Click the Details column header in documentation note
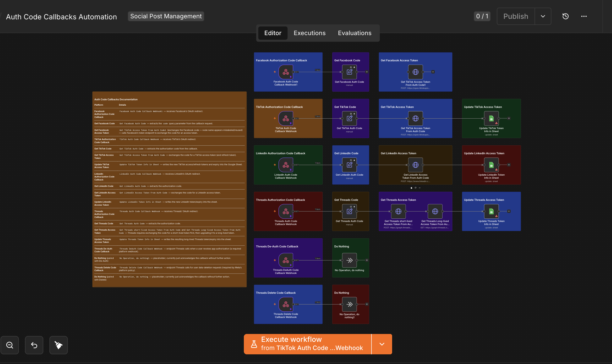 tap(122, 105)
